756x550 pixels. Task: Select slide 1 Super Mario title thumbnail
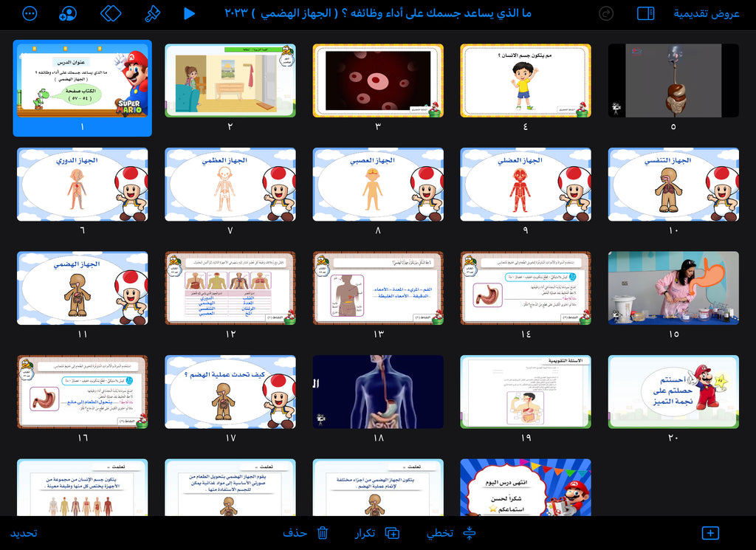click(x=83, y=80)
